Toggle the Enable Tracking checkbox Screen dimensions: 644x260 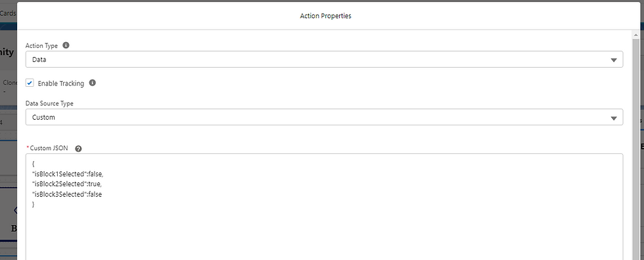(x=30, y=83)
